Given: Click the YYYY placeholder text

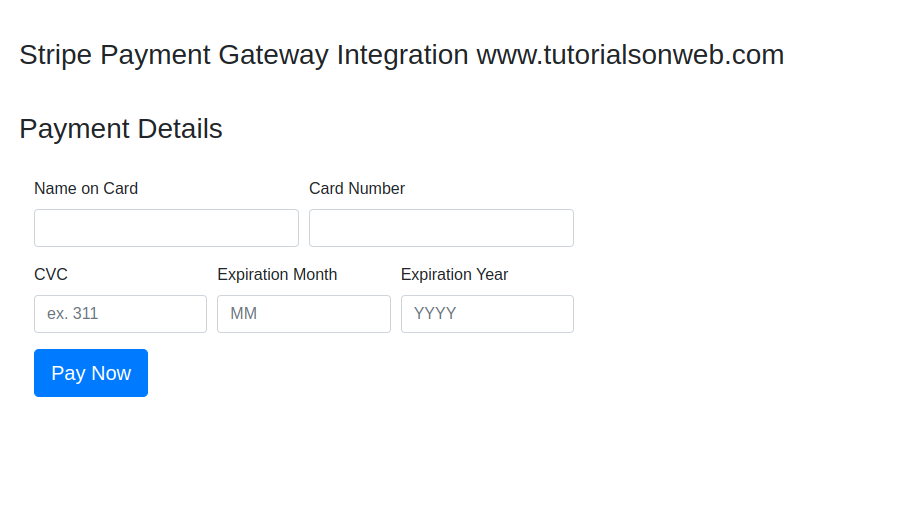Looking at the screenshot, I should 435,314.
